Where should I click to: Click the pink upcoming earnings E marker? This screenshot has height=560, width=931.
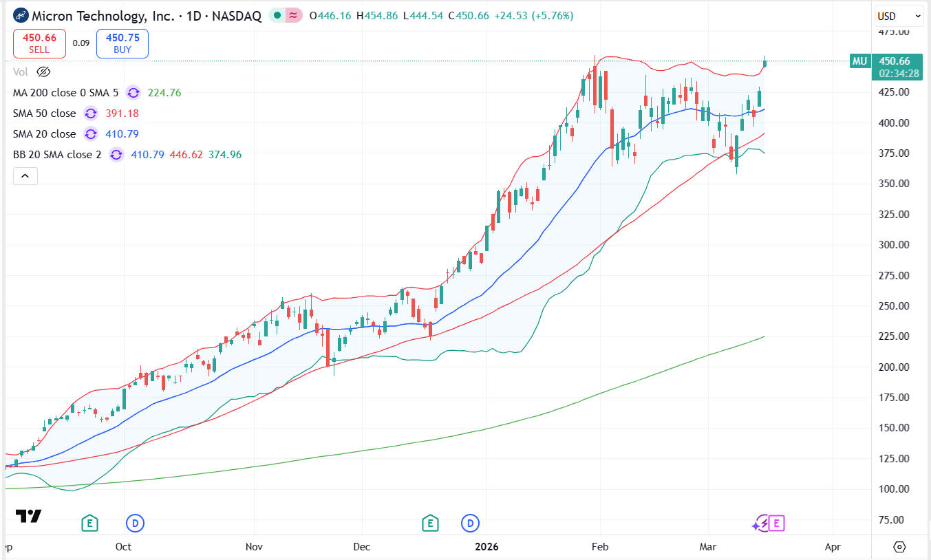point(776,524)
